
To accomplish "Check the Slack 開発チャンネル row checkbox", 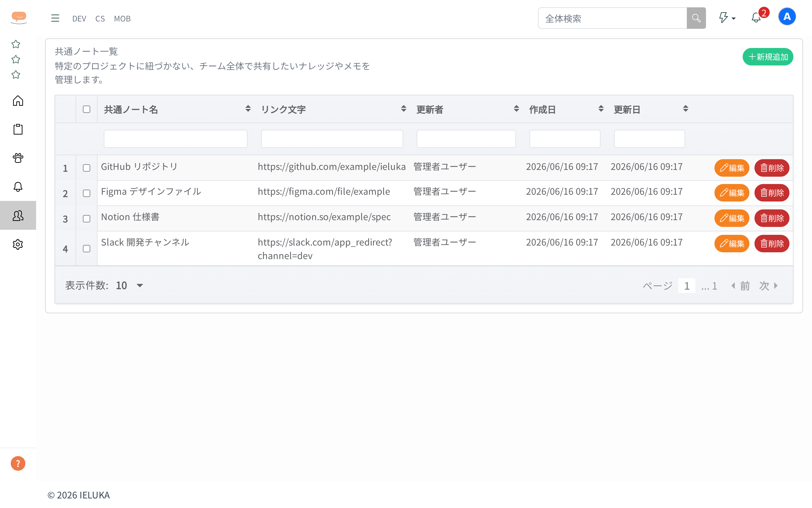I will 87,249.
